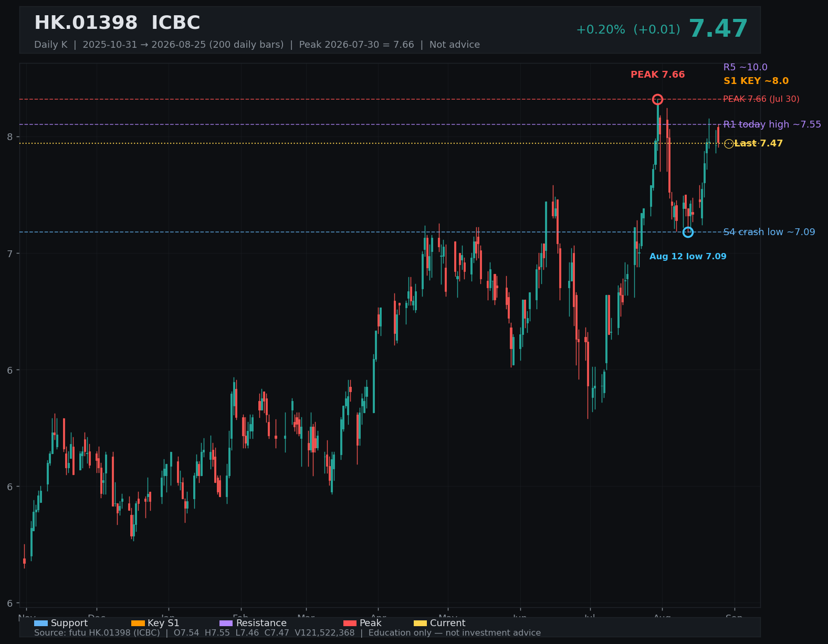Click the "R5 ~10.0" resistance label

(x=746, y=67)
